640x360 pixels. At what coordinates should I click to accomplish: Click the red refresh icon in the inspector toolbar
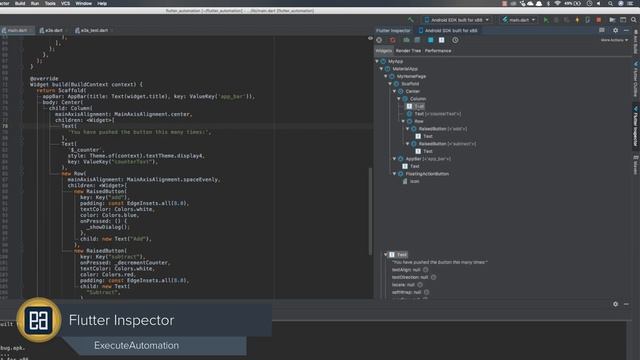392,40
